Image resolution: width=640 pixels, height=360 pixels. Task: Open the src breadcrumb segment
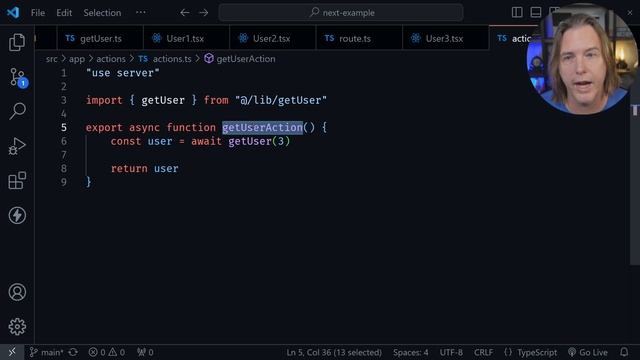51,59
